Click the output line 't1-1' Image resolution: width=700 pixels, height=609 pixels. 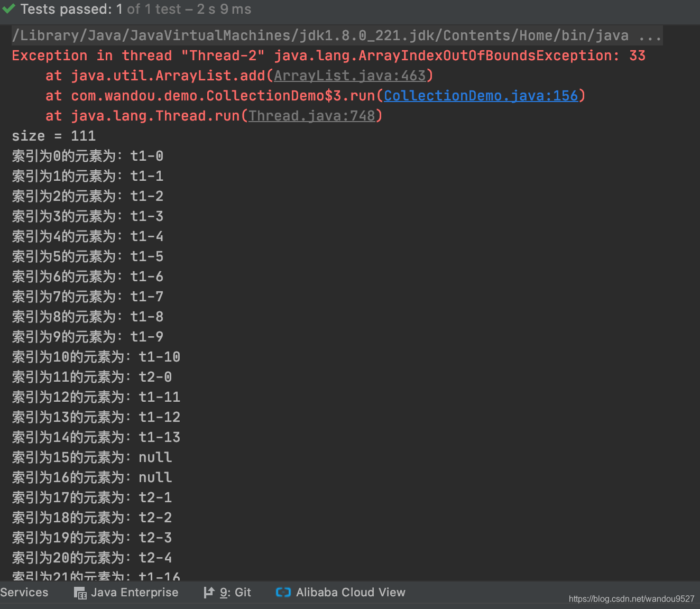[88, 176]
